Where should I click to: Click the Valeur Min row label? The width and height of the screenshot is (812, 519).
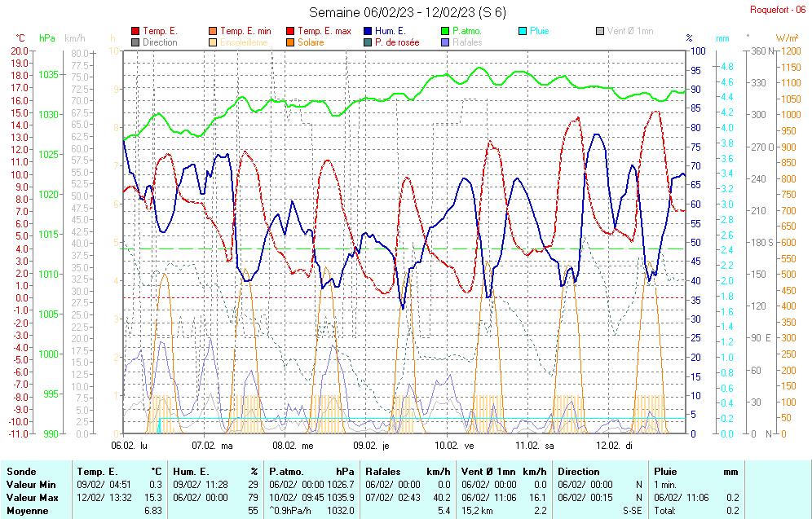30,484
